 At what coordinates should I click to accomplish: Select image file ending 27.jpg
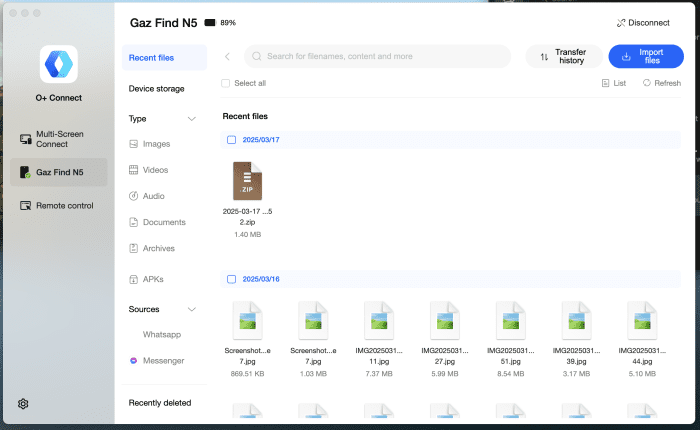pyautogui.click(x=445, y=321)
